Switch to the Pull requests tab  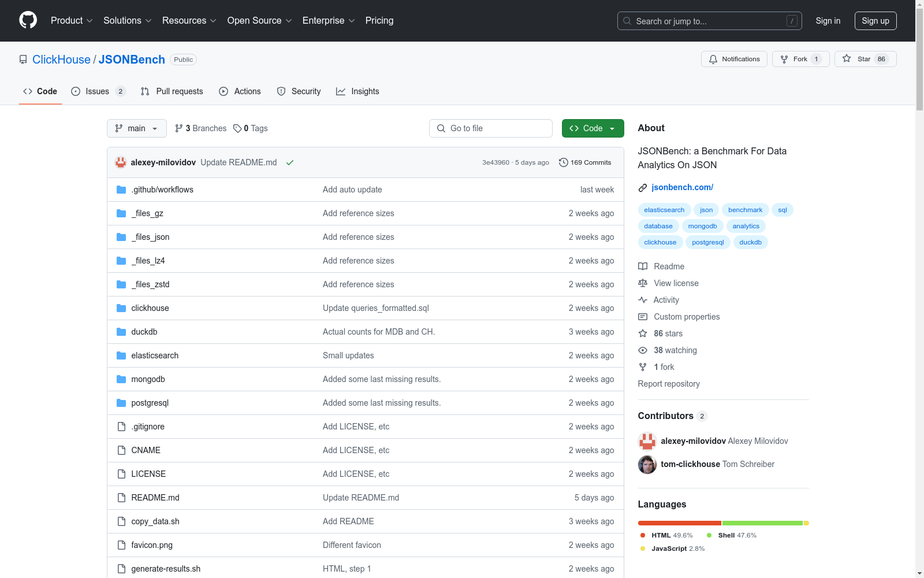172,91
